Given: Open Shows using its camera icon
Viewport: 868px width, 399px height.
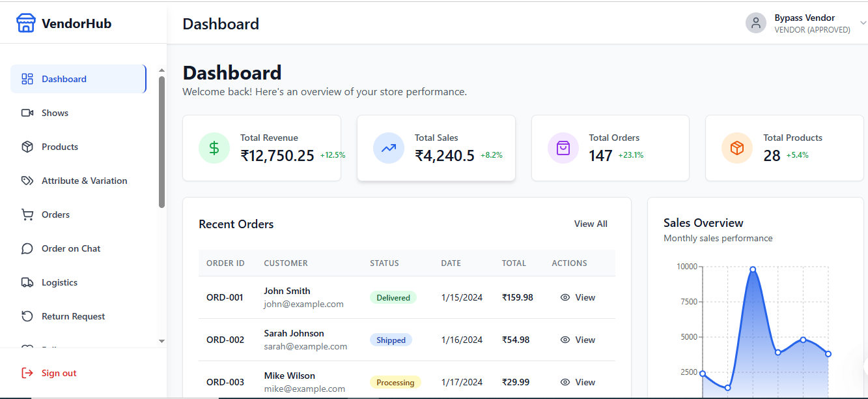Looking at the screenshot, I should click(27, 112).
